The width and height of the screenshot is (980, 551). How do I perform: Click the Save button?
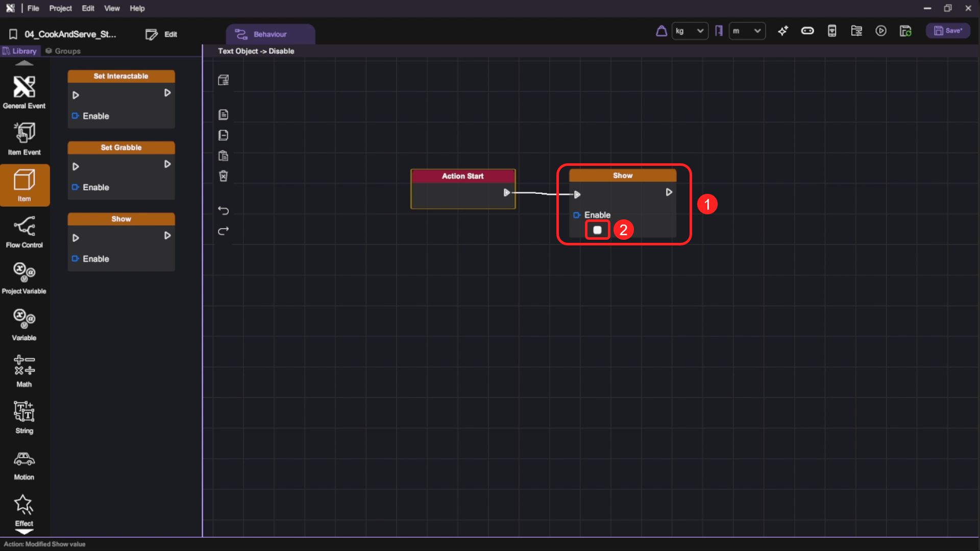point(948,31)
